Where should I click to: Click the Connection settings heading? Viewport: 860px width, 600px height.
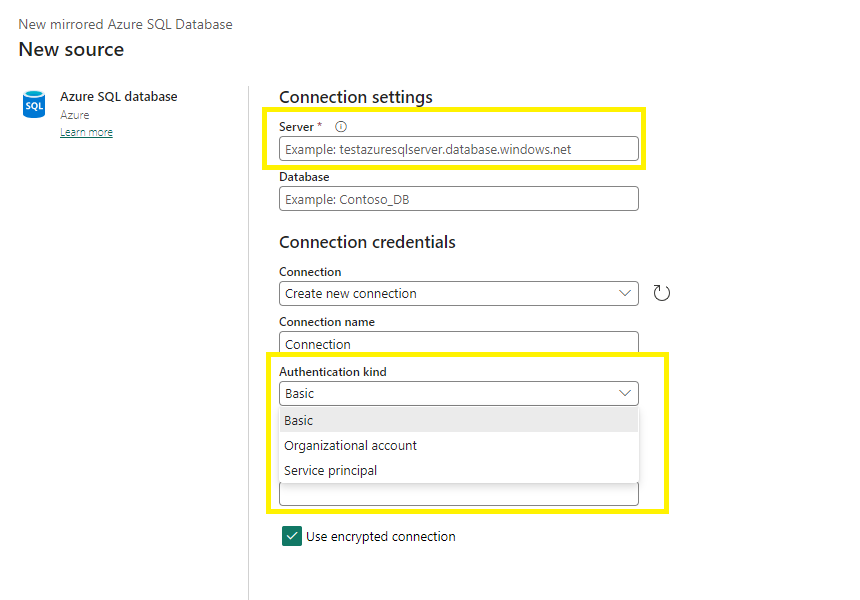click(x=356, y=97)
